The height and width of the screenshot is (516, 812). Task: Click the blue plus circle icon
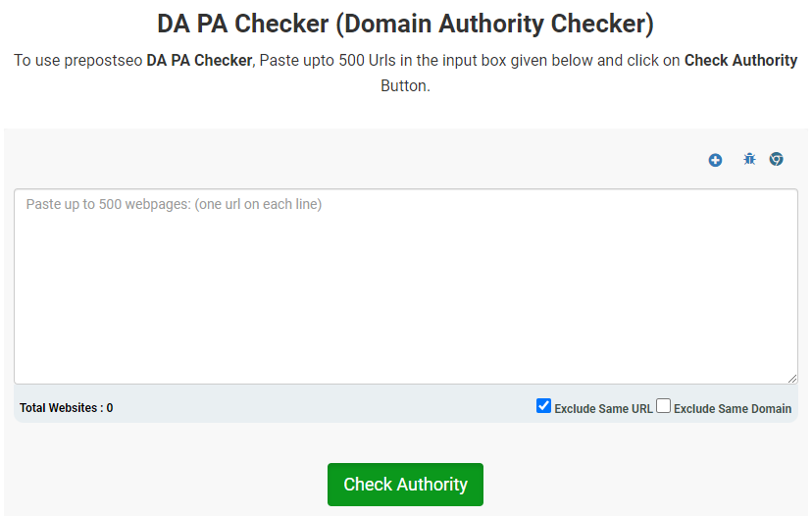pyautogui.click(x=715, y=160)
